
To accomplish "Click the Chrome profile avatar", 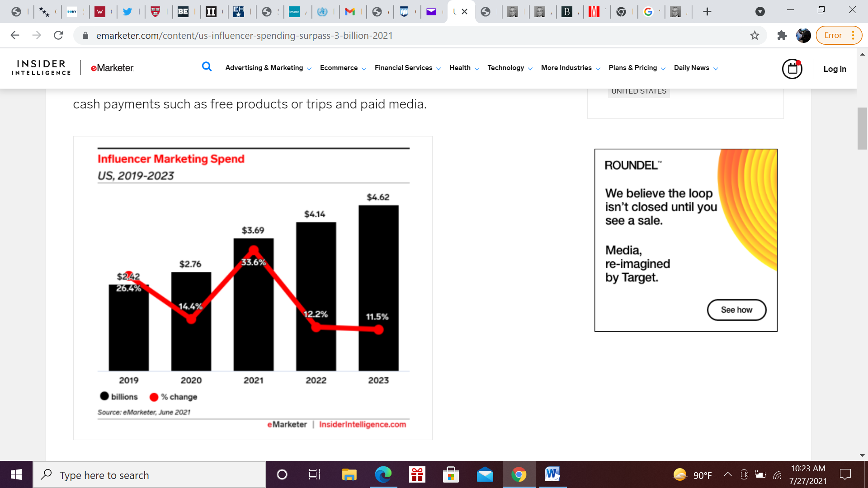I will 803,35.
